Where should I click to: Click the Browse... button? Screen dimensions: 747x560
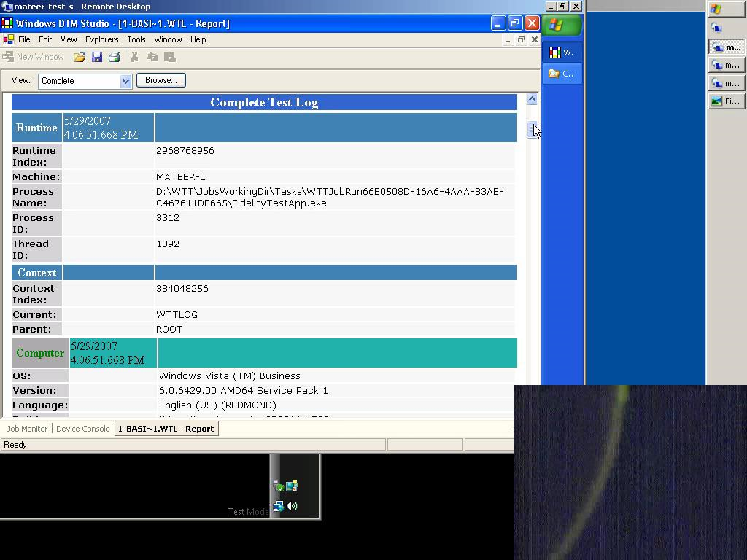point(160,80)
